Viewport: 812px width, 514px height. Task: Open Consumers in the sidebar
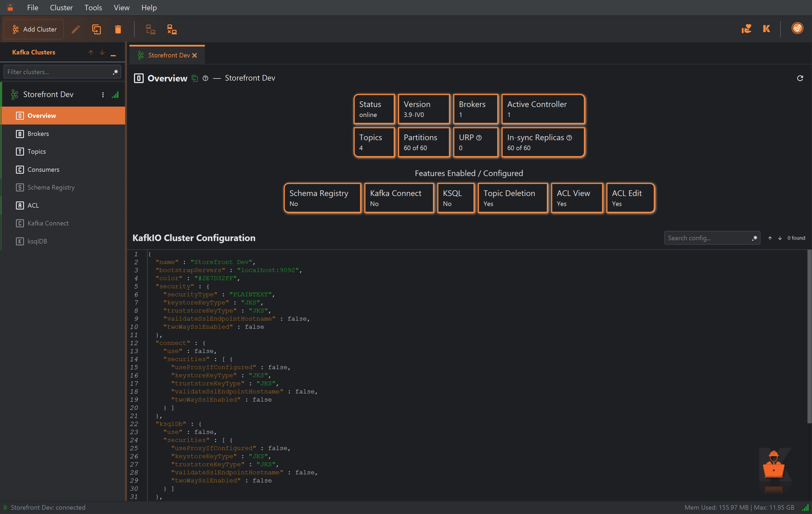click(63, 169)
